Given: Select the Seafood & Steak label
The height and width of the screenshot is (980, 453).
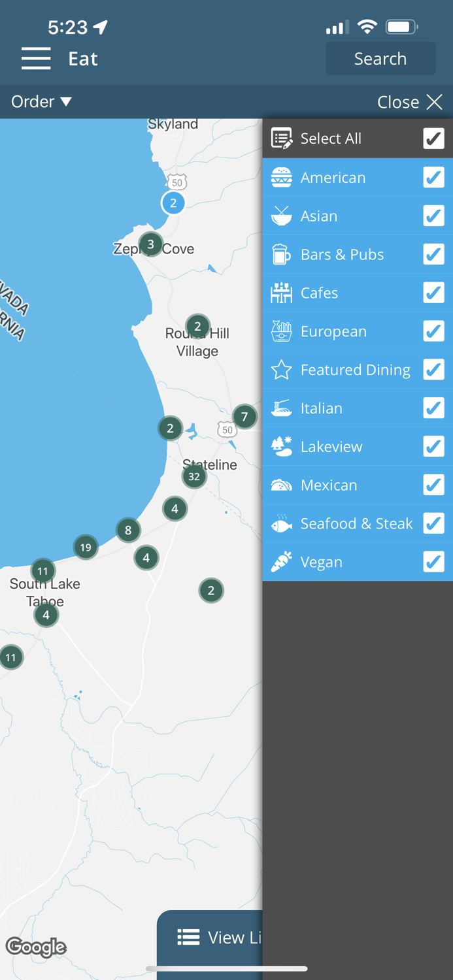Looking at the screenshot, I should [x=356, y=523].
